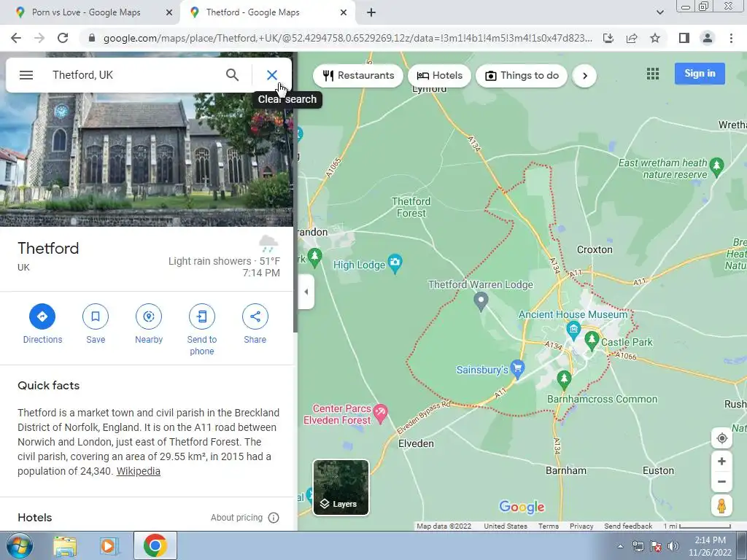Save Thetford with the bookmark icon
Image resolution: width=747 pixels, height=560 pixels.
pos(96,316)
